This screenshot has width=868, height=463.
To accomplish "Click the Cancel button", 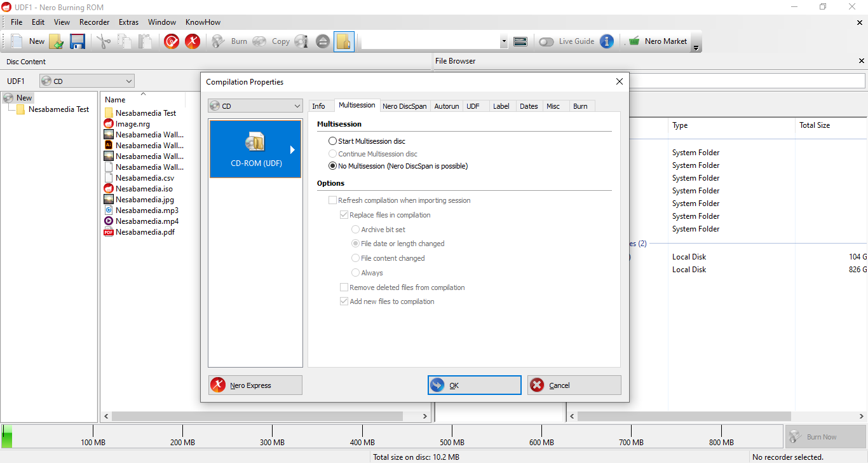I will pos(574,385).
